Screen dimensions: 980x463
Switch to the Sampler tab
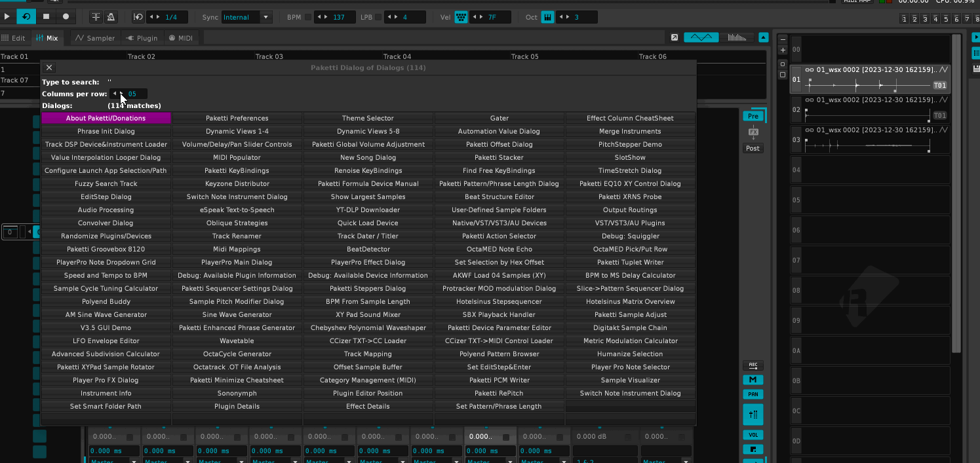pos(94,38)
